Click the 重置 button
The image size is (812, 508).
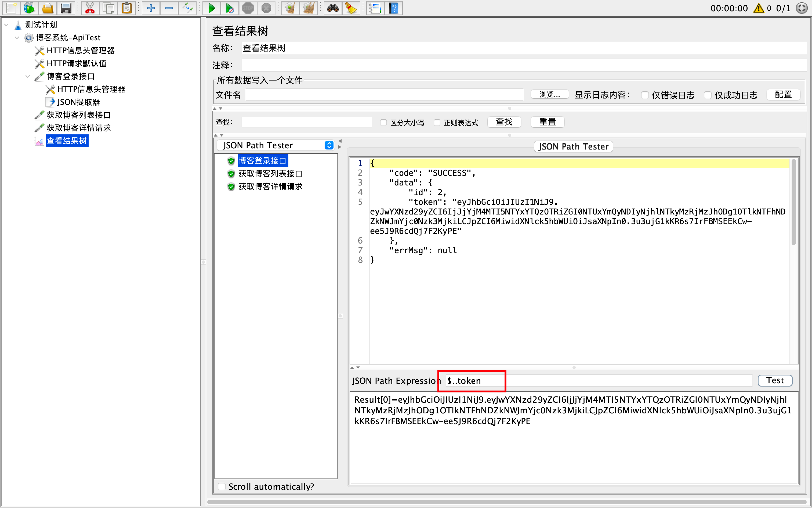548,121
